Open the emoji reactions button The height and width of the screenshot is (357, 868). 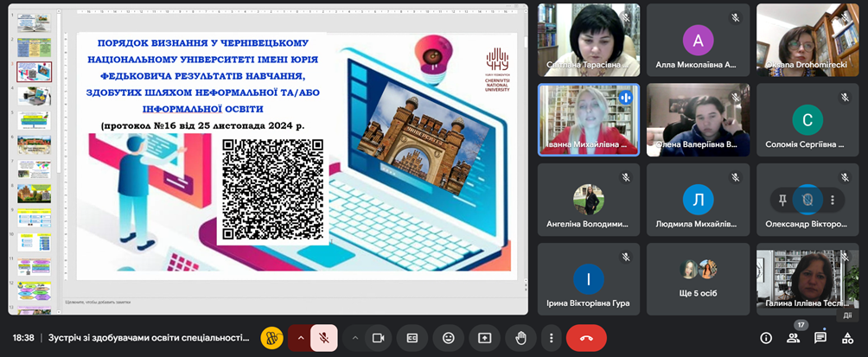[x=449, y=338]
